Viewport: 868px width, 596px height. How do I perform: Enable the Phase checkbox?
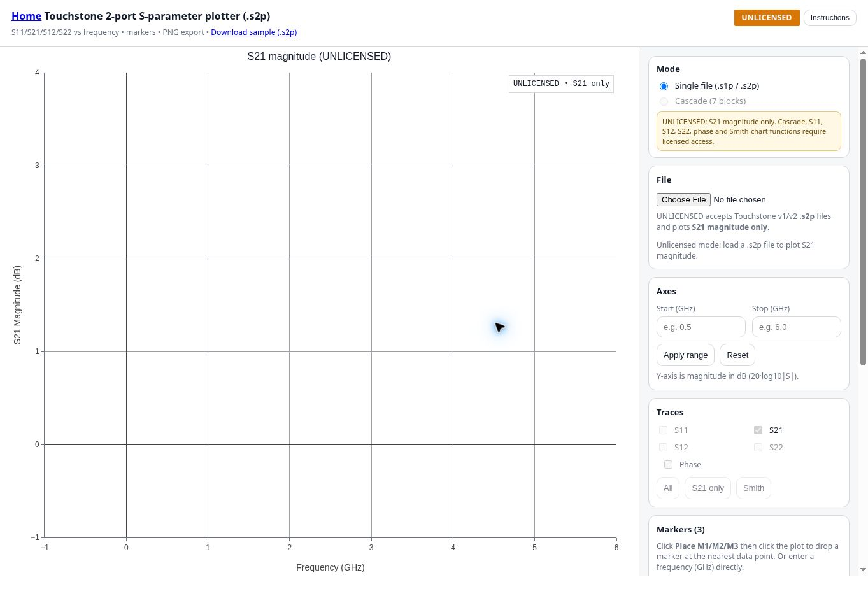[x=668, y=465]
